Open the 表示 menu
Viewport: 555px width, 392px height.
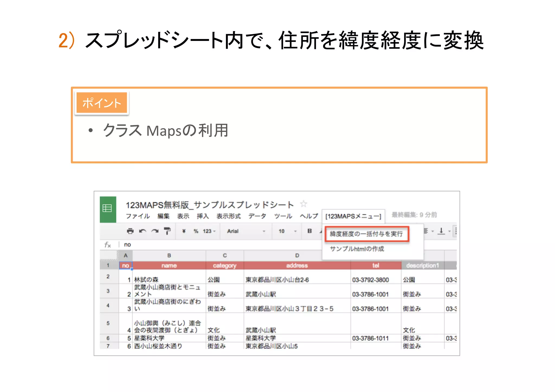(x=183, y=216)
